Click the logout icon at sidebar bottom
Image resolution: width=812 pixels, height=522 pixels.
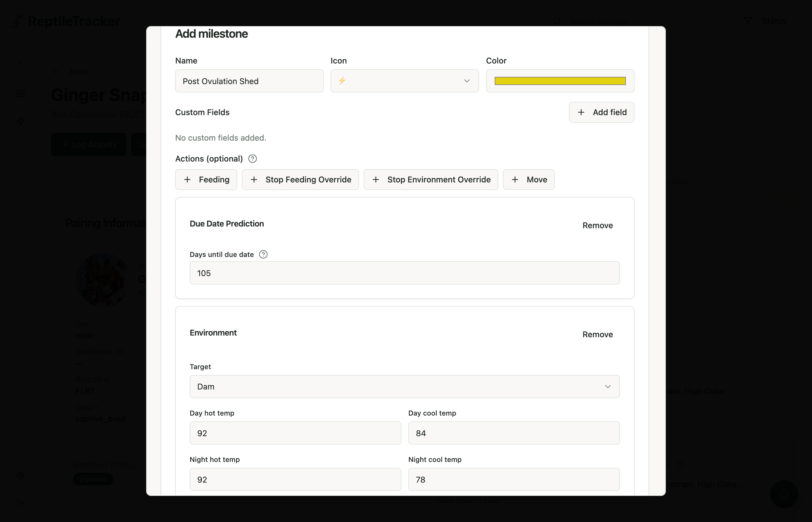tap(20, 503)
